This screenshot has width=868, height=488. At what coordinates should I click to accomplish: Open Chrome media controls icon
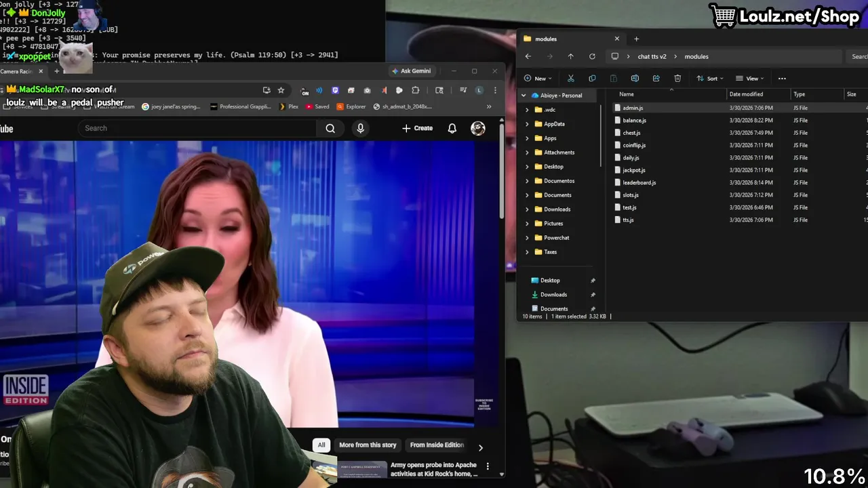tap(463, 90)
